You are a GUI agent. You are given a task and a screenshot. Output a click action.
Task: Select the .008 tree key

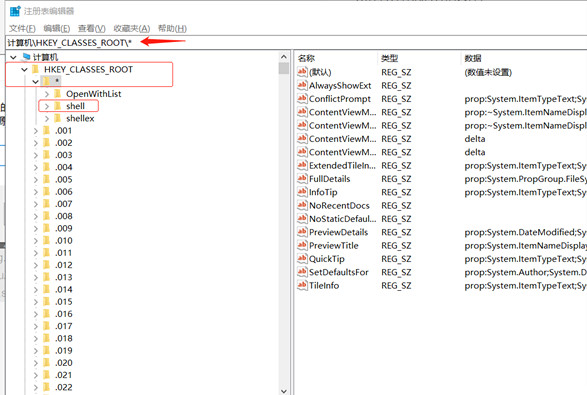click(x=64, y=216)
